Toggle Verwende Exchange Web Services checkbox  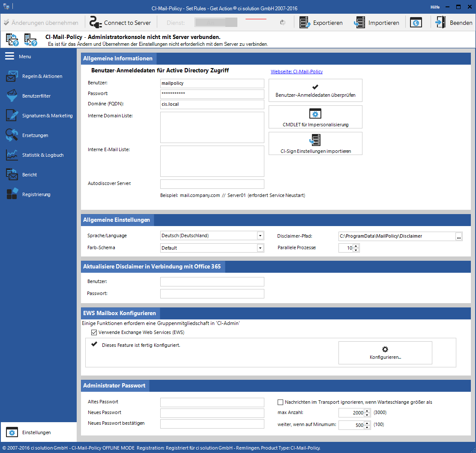pos(94,332)
